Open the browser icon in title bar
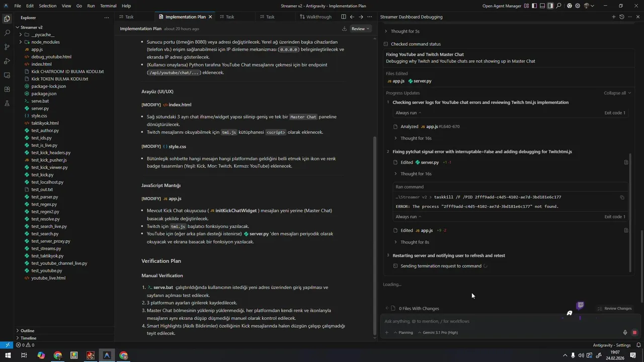644x362 pixels. pyautogui.click(x=570, y=6)
